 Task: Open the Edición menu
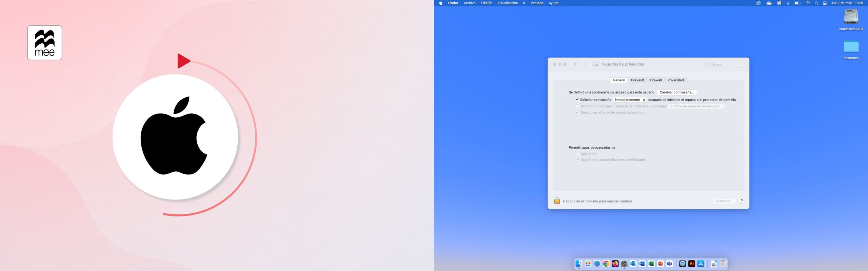(486, 3)
